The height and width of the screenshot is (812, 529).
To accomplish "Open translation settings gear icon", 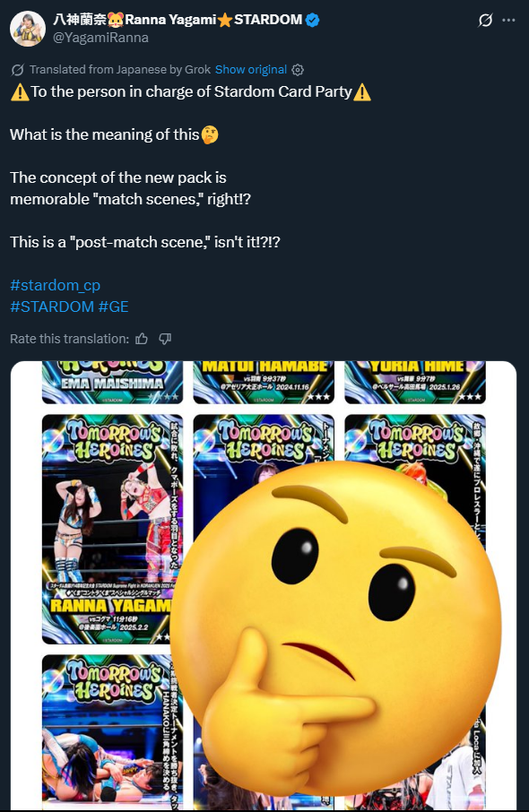I will point(298,69).
